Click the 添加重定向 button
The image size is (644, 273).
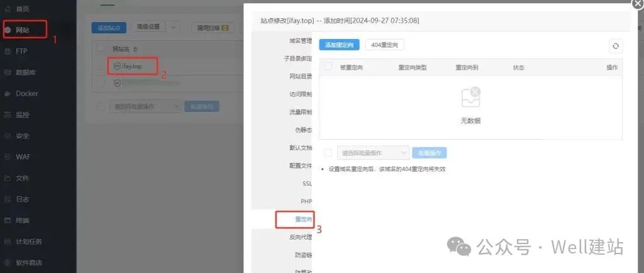(x=339, y=45)
